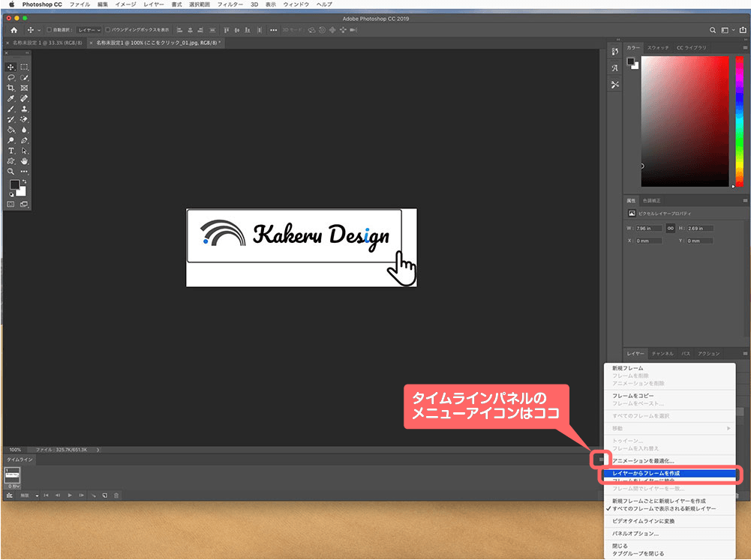Select the Frame tool
This screenshot has height=560, width=751.
click(x=24, y=88)
